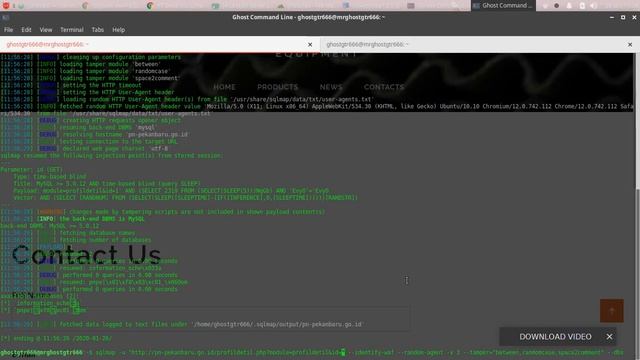640x360 pixels.
Task: Click the 'ending @' timestamp line
Action: [56, 338]
